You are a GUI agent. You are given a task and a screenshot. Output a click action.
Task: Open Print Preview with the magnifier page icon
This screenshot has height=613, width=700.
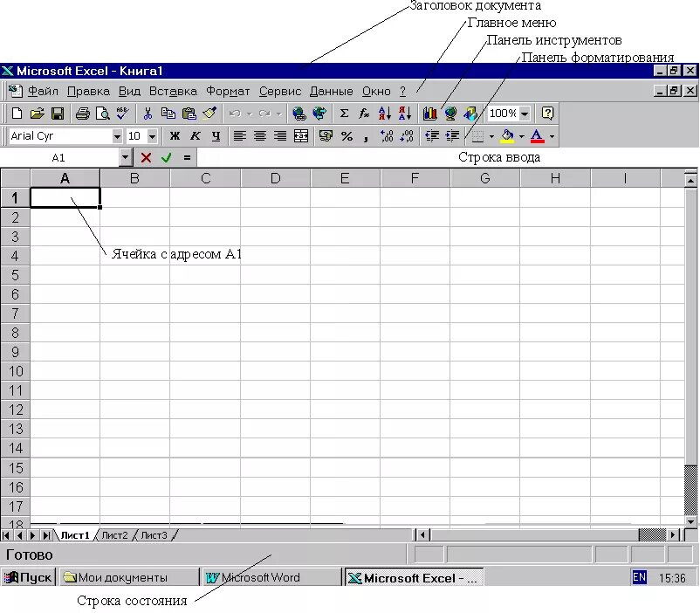pos(103,114)
